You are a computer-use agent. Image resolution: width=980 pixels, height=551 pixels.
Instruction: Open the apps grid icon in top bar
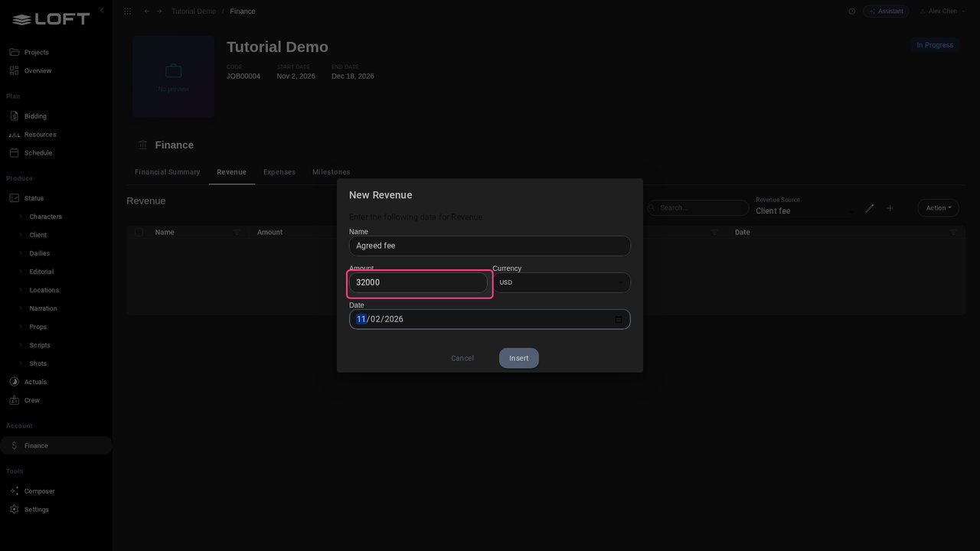point(127,11)
